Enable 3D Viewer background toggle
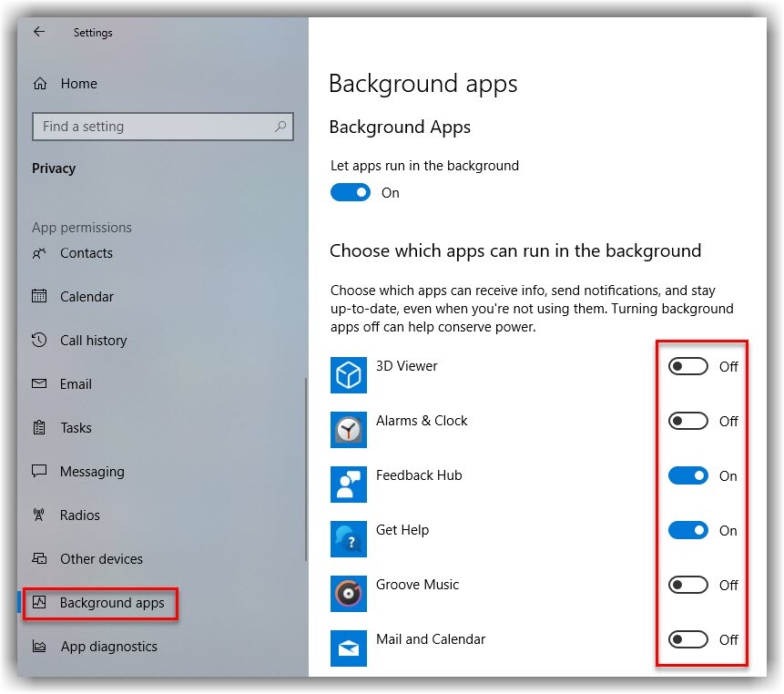Image resolution: width=784 pixels, height=694 pixels. 688,366
